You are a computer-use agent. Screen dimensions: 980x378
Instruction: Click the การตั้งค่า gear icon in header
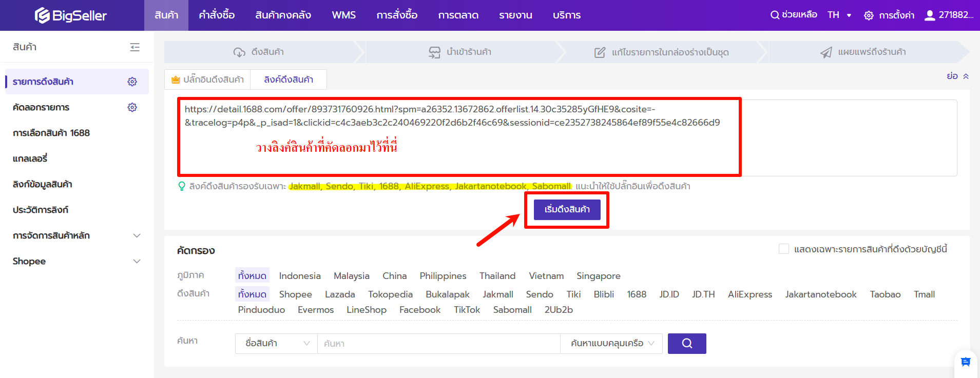tap(869, 15)
